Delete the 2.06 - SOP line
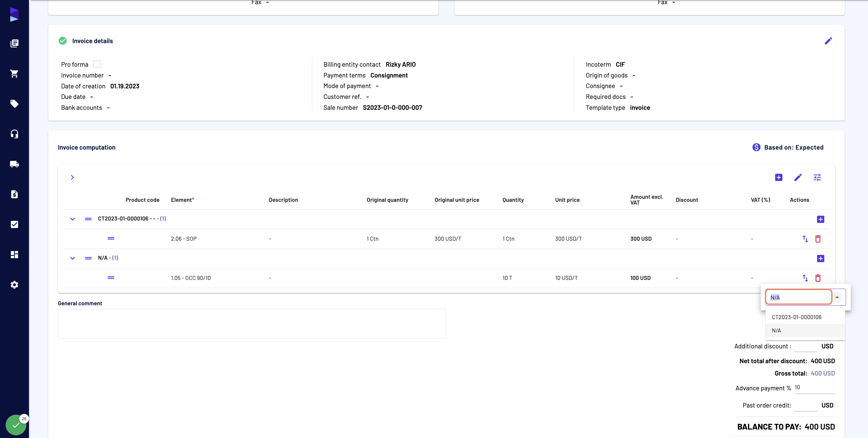Image resolution: width=868 pixels, height=438 pixels. click(818, 239)
